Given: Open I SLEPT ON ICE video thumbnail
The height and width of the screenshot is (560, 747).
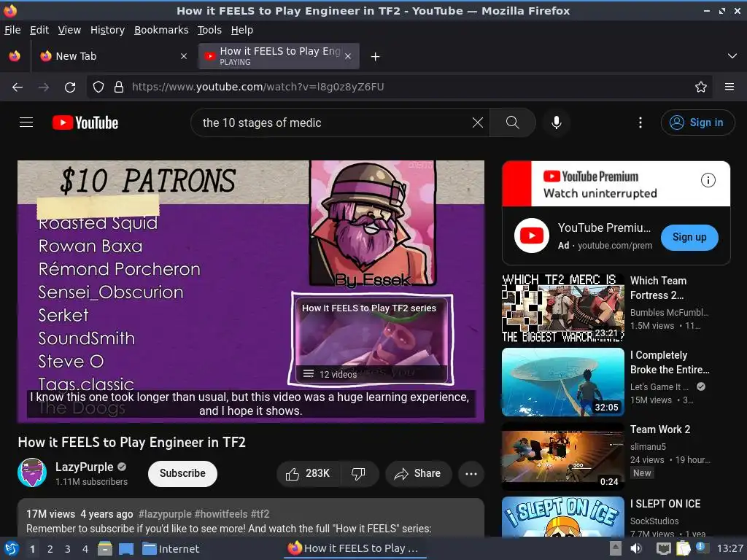Looking at the screenshot, I should (562, 517).
